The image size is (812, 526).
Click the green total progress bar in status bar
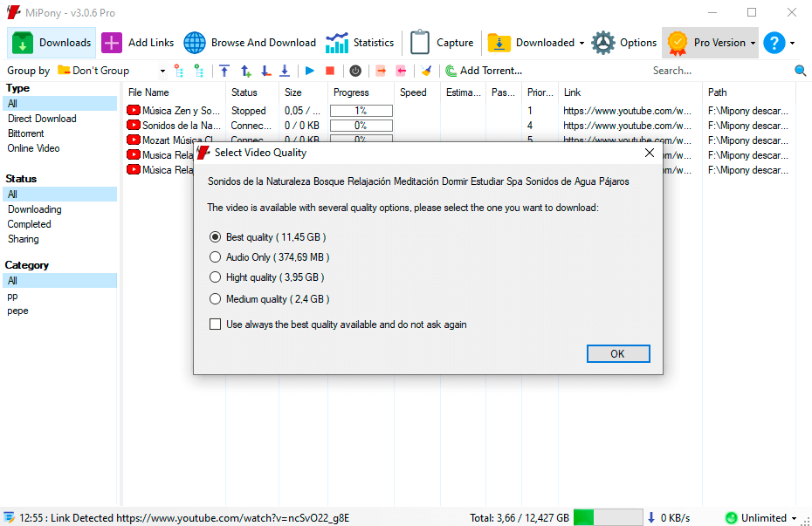click(609, 517)
